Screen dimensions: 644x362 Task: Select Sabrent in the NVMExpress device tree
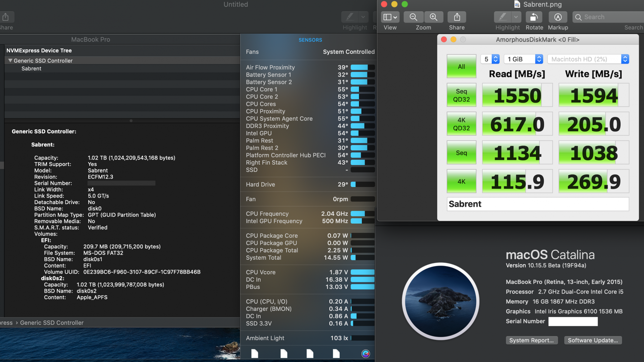click(31, 69)
